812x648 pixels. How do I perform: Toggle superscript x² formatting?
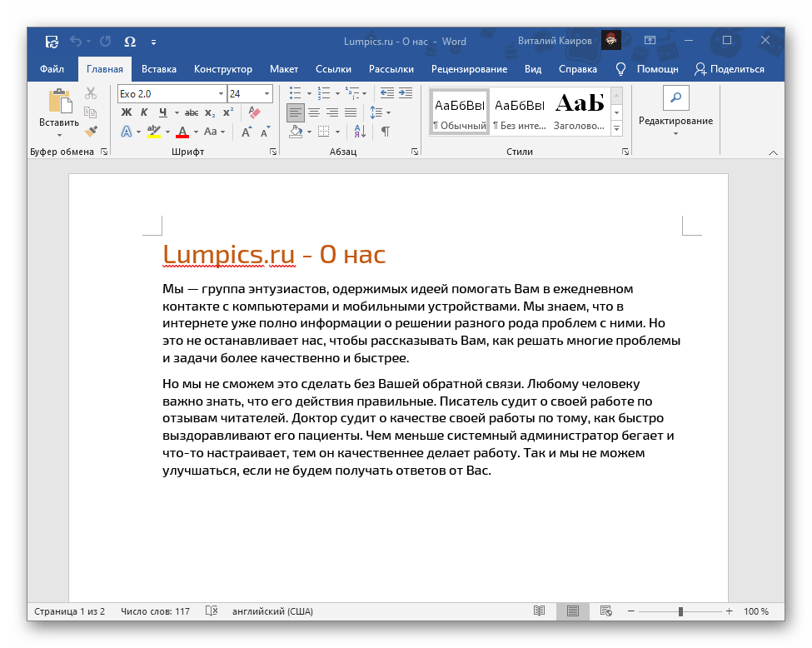tap(228, 112)
